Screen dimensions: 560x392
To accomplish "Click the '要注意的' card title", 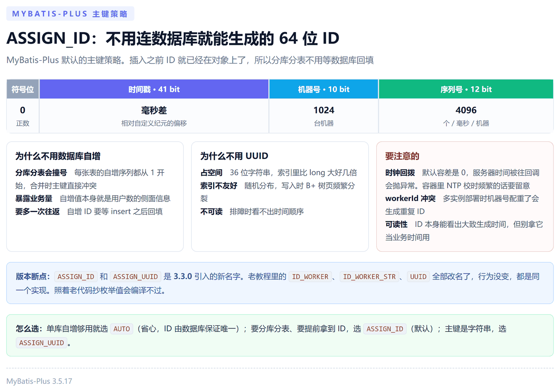I will tap(402, 156).
